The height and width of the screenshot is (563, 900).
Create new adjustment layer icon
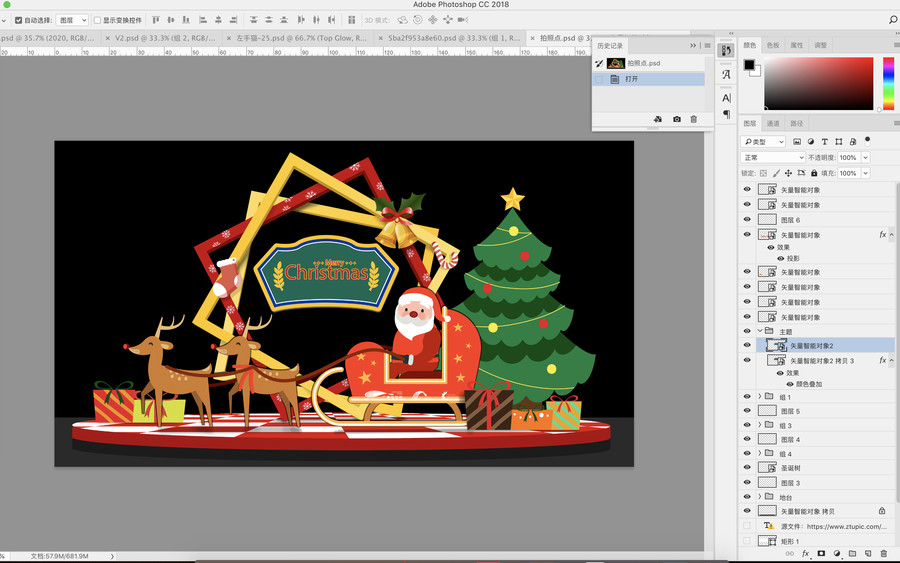coord(837,554)
